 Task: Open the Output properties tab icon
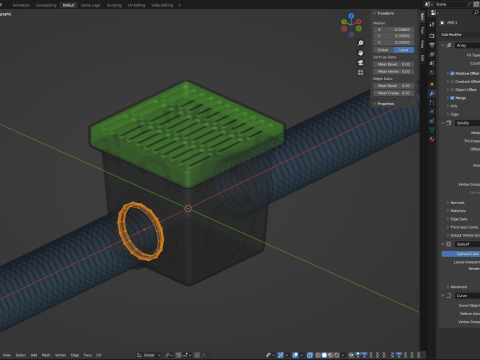pyautogui.click(x=432, y=45)
